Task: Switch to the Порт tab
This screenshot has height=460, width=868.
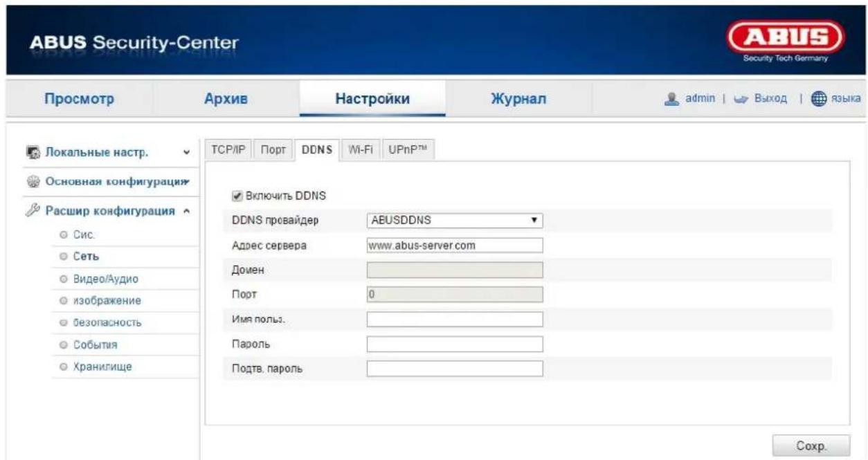Action: (x=275, y=150)
